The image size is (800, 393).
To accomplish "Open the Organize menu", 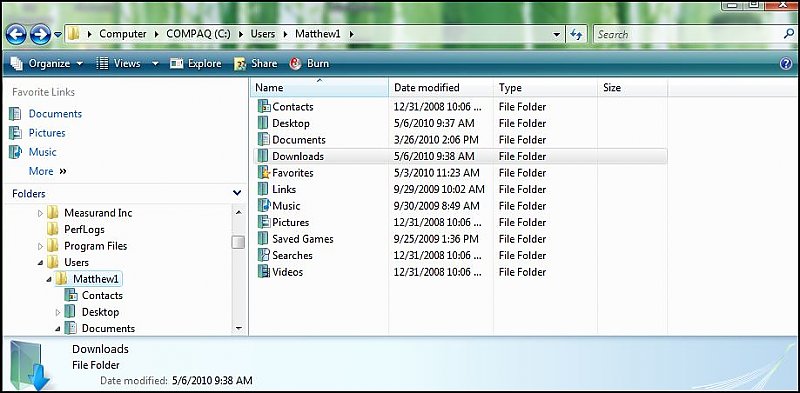I will 46,64.
